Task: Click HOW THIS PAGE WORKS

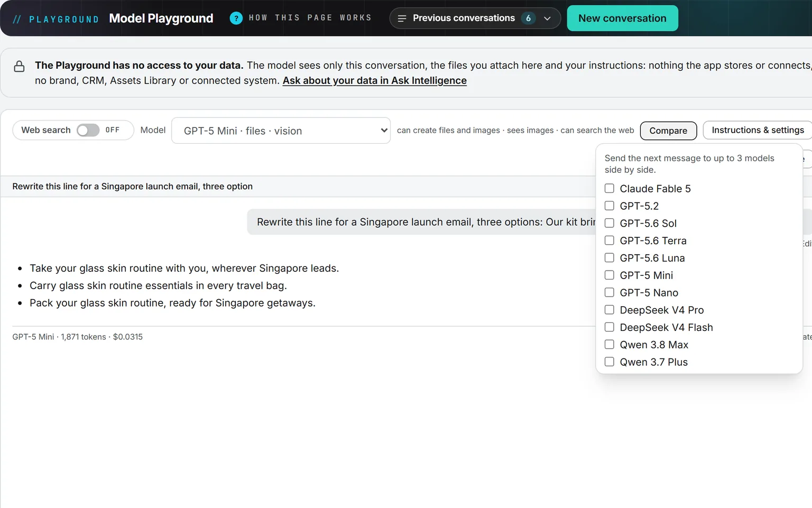Action: tap(310, 18)
